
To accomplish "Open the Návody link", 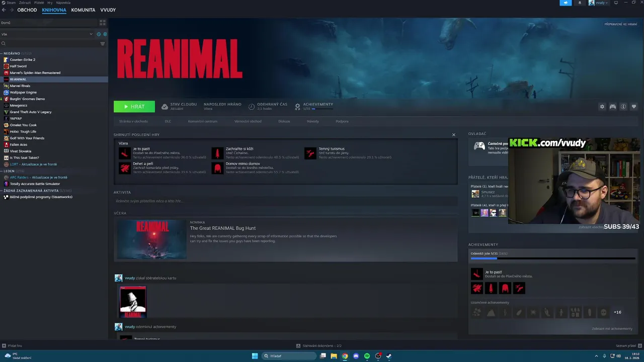I will [x=313, y=121].
